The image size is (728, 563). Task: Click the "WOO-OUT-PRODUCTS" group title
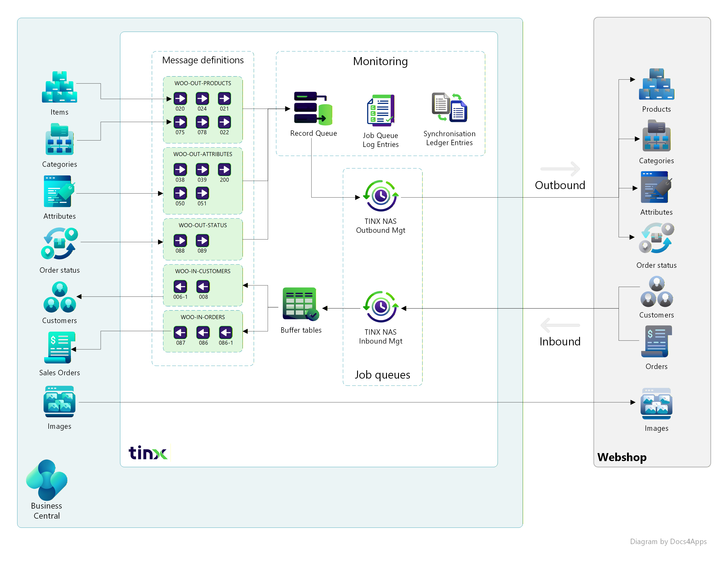(x=203, y=83)
